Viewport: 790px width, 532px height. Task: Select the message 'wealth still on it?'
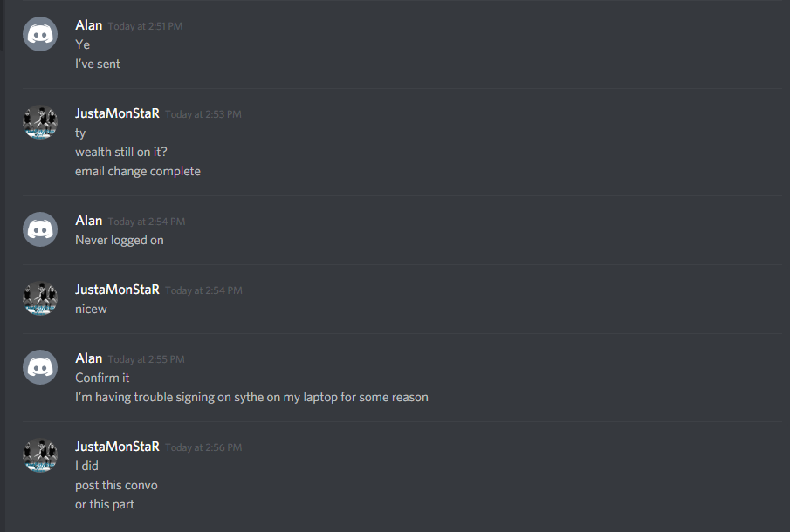pyautogui.click(x=121, y=152)
